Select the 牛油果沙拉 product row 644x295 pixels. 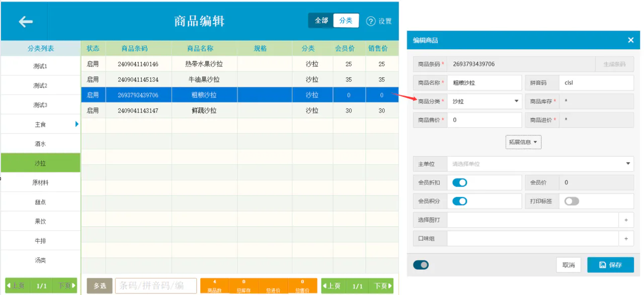(x=239, y=79)
